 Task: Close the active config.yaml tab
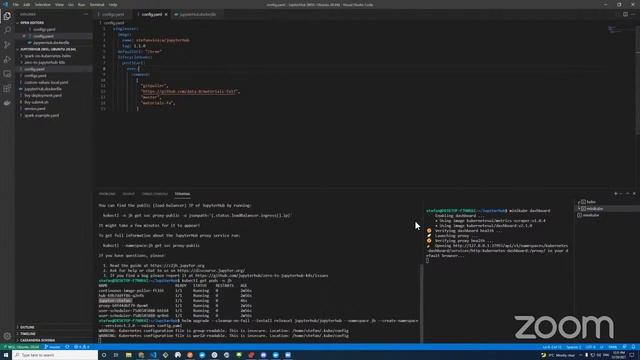click(x=166, y=14)
